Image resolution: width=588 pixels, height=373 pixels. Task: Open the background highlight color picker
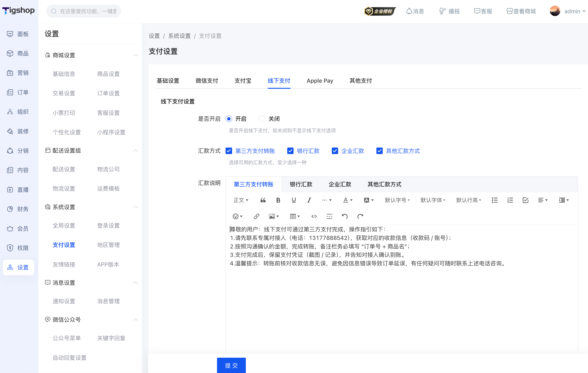click(x=369, y=200)
